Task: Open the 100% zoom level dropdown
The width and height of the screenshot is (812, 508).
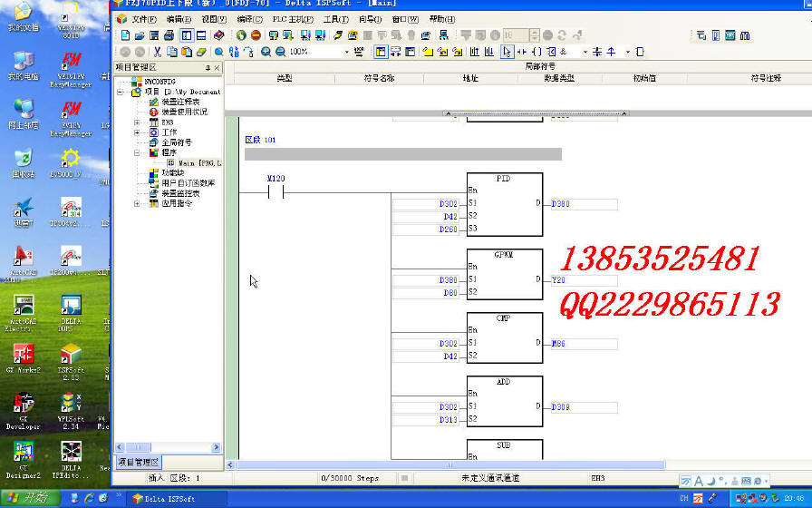Action: (x=347, y=52)
